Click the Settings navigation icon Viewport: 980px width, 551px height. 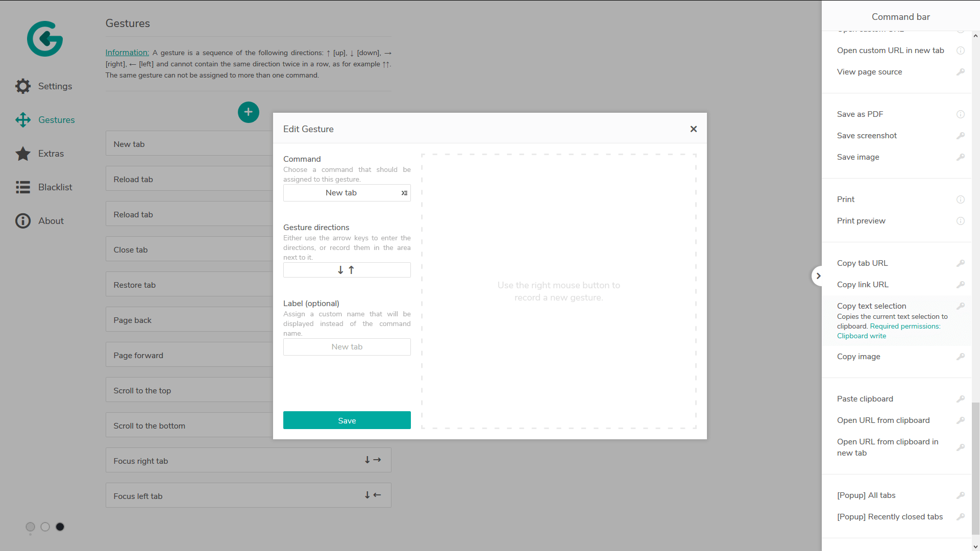pos(22,85)
